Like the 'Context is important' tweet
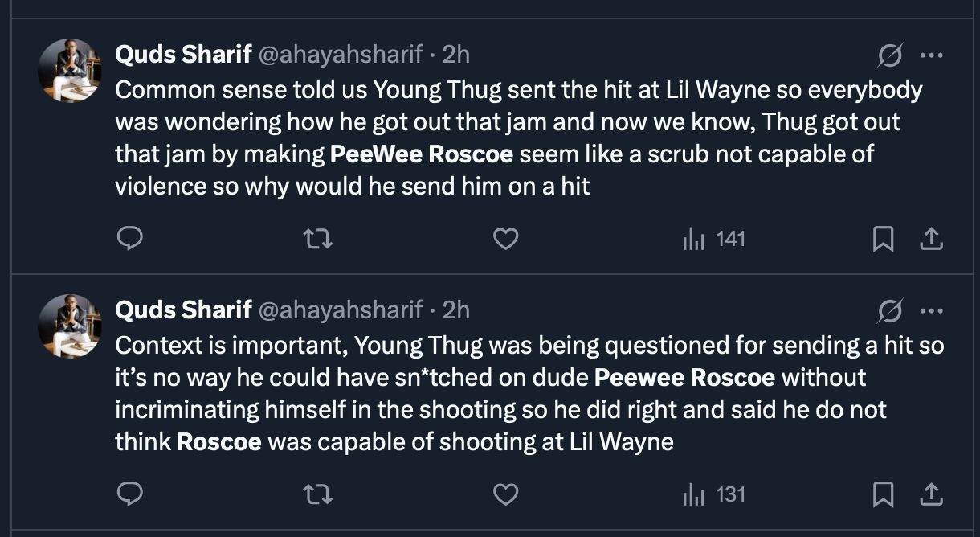 (x=504, y=494)
